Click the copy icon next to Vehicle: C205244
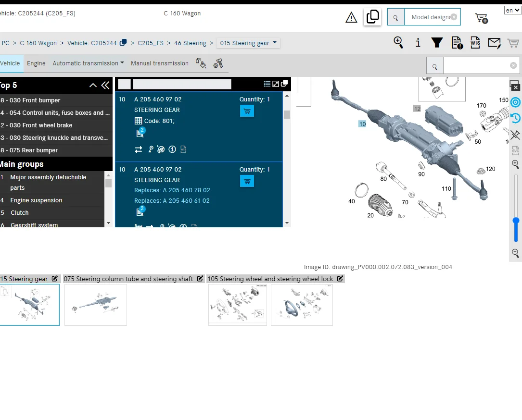Image resolution: width=522 pixels, height=420 pixels. [123, 43]
